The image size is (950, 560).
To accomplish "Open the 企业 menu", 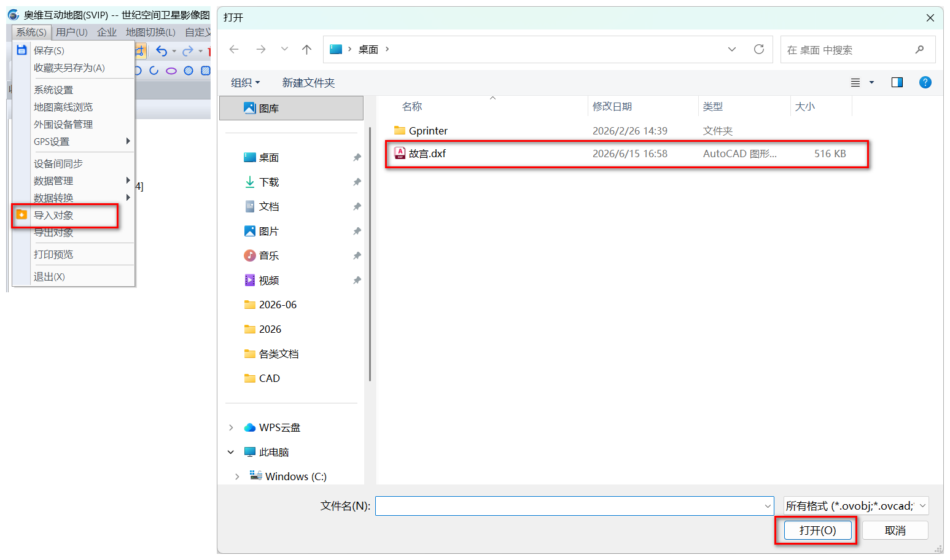I will tap(107, 33).
